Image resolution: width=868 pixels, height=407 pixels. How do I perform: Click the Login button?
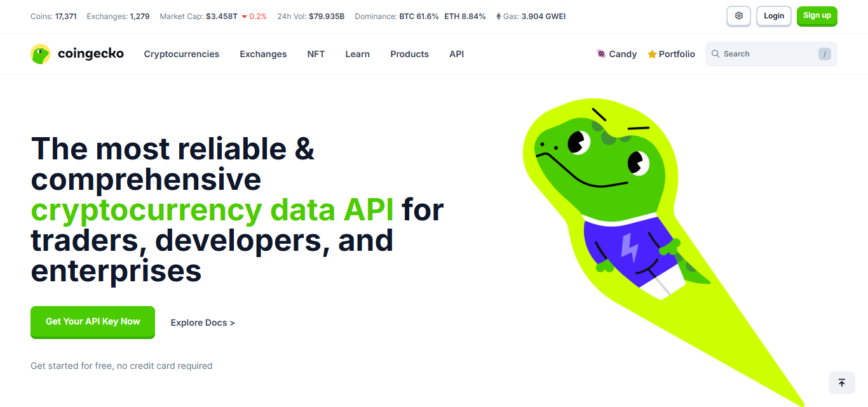point(774,16)
